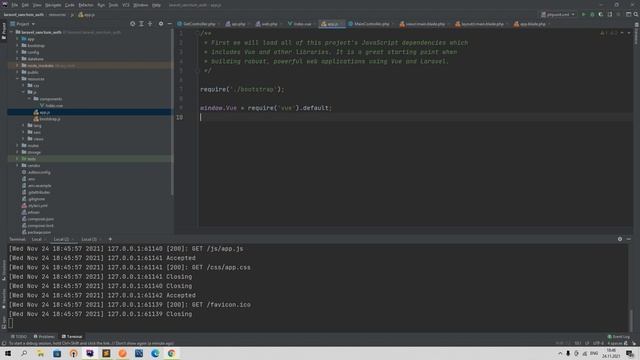Open the Code menu
Screen dimensions: 640x360
tap(70, 5)
